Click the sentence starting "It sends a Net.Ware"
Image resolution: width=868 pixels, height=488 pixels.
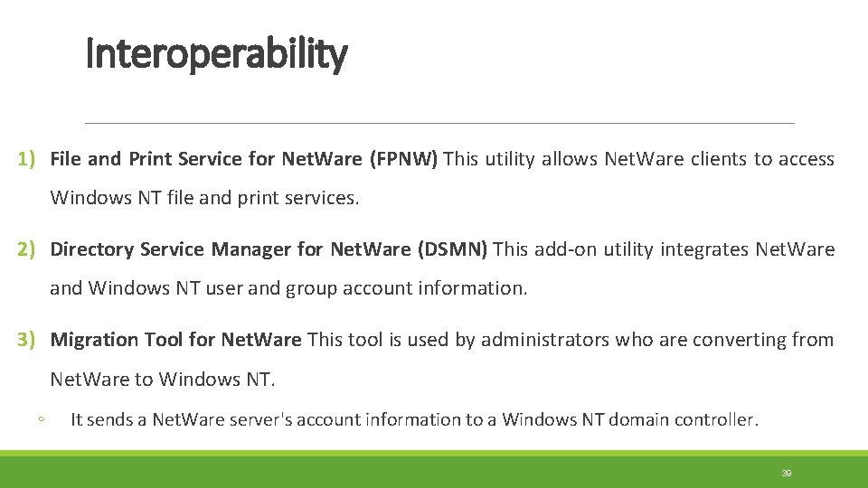(x=414, y=420)
